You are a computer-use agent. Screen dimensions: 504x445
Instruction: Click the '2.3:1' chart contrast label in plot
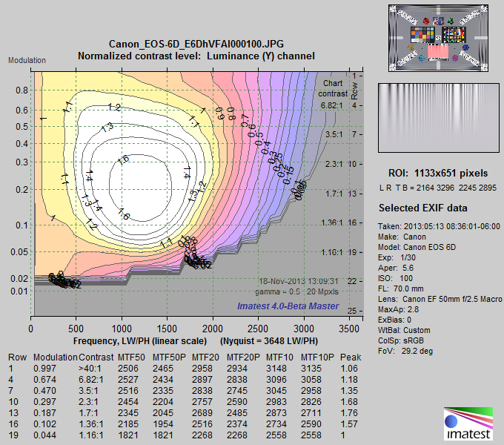334,164
